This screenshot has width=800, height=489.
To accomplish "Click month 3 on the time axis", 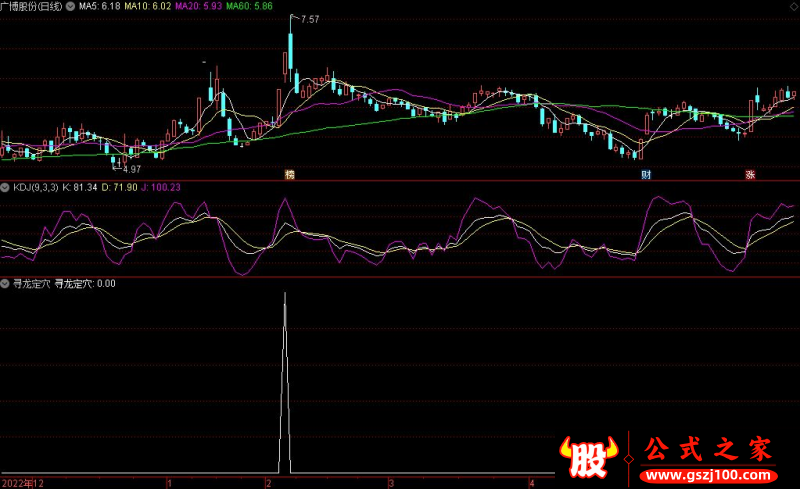I will pyautogui.click(x=390, y=482).
